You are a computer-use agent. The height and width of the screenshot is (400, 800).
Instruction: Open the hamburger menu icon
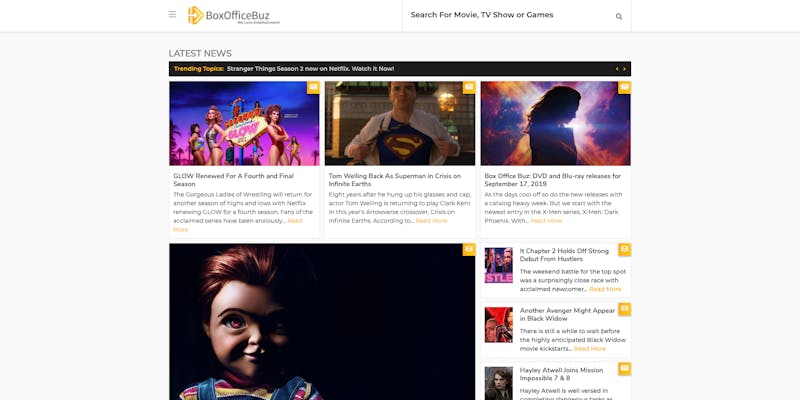click(172, 15)
